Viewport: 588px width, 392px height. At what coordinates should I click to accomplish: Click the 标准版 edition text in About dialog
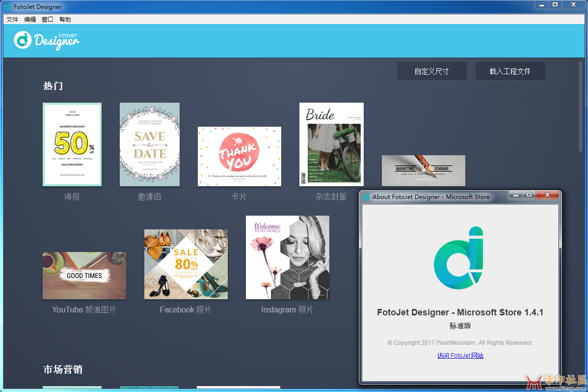(x=460, y=326)
